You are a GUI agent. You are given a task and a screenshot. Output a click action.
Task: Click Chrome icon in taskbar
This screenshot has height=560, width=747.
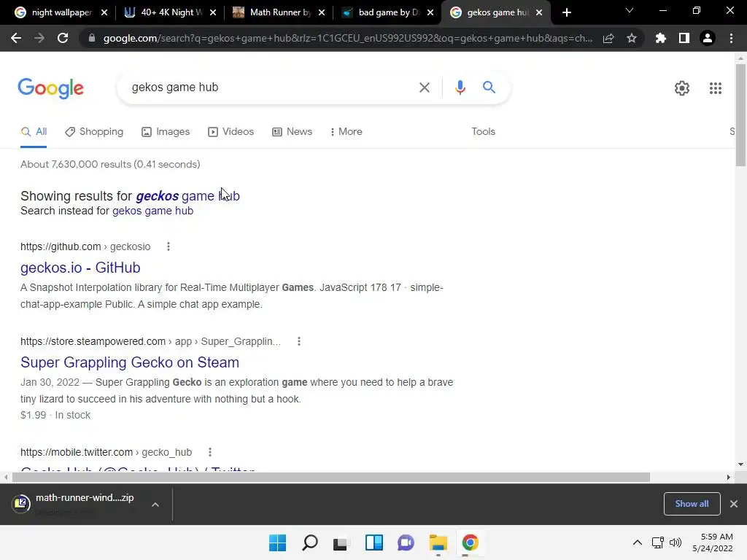(x=470, y=542)
